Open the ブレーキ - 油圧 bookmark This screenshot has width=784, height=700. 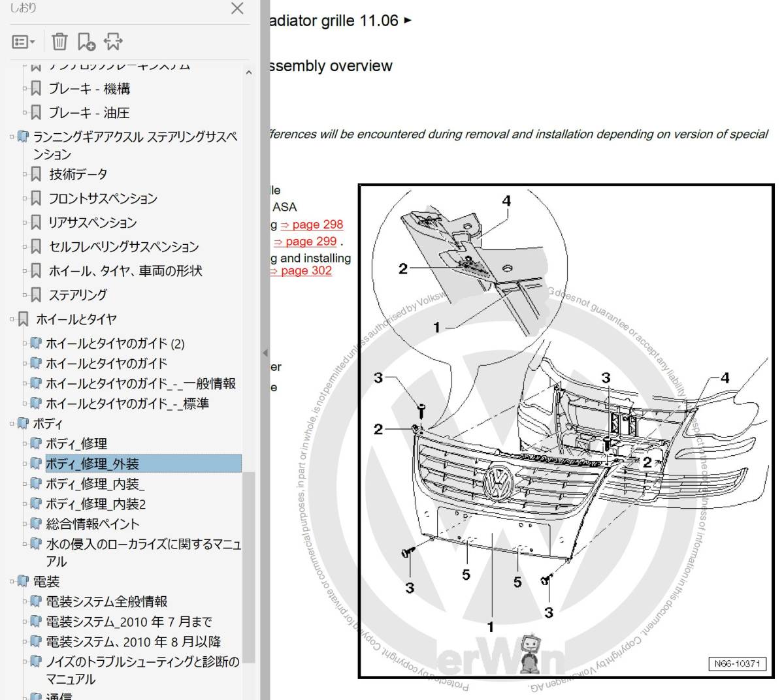pyautogui.click(x=89, y=112)
